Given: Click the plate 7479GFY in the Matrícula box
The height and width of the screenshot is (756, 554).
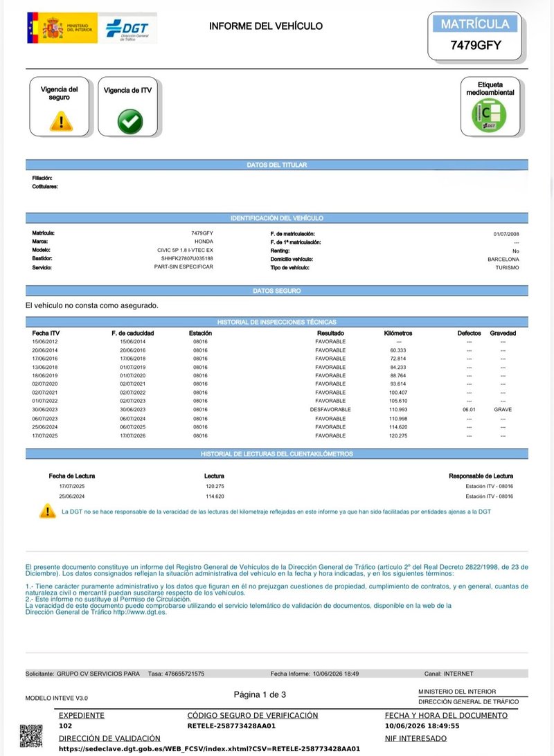Looking at the screenshot, I should (x=476, y=45).
